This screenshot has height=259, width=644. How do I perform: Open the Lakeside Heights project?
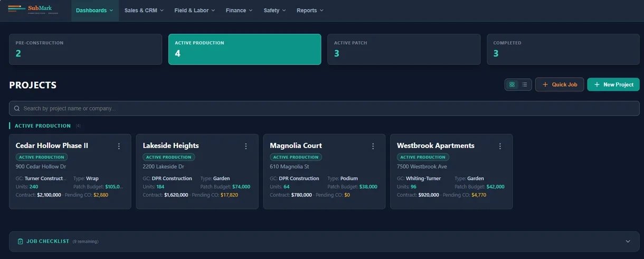(x=171, y=145)
